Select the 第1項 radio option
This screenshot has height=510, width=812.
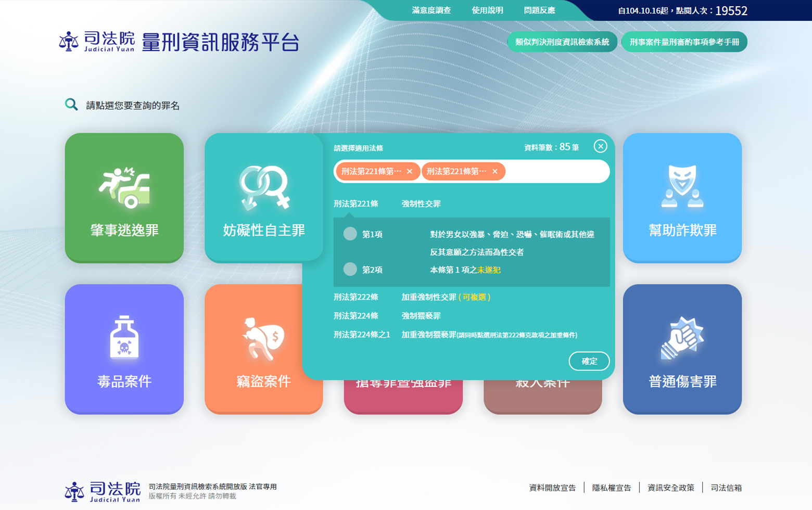[x=350, y=234]
